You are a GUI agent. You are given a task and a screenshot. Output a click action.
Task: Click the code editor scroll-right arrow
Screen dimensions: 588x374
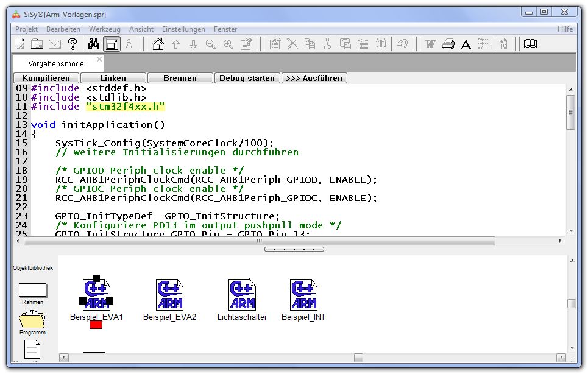click(x=560, y=241)
